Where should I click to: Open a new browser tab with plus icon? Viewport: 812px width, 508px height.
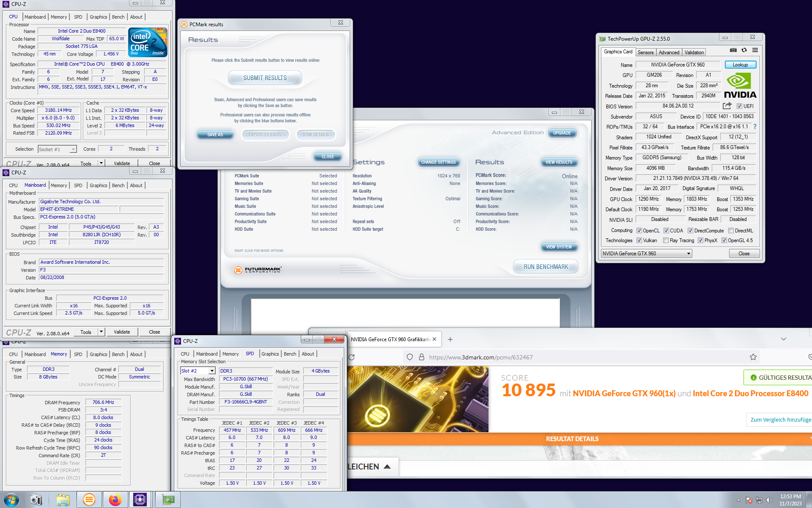(450, 339)
